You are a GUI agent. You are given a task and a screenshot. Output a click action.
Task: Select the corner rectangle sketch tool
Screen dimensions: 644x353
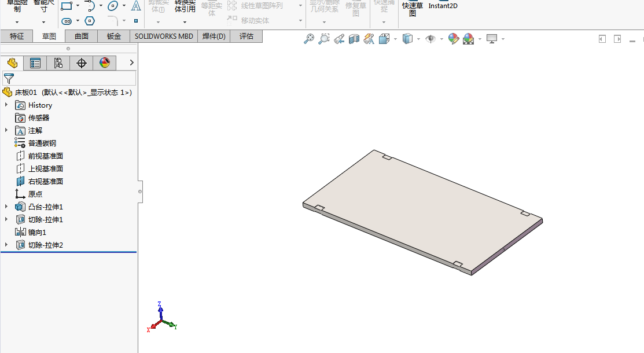click(x=67, y=6)
